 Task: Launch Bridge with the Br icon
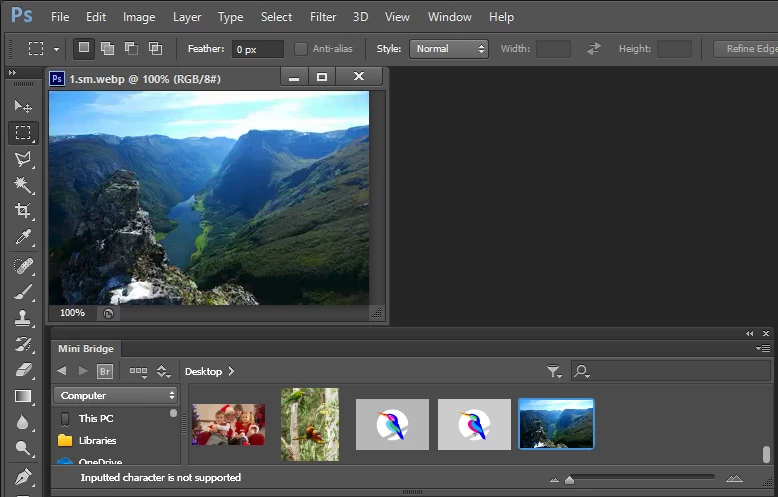[105, 371]
